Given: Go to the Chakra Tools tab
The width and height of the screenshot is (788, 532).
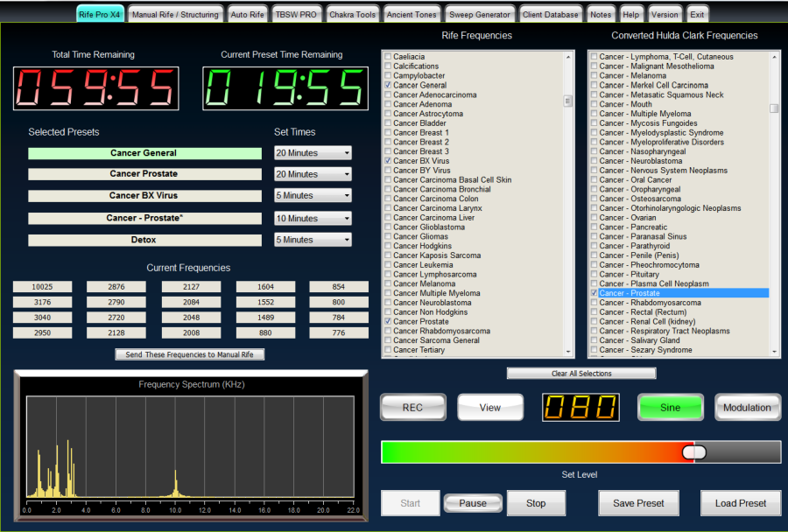Looking at the screenshot, I should tap(352, 14).
